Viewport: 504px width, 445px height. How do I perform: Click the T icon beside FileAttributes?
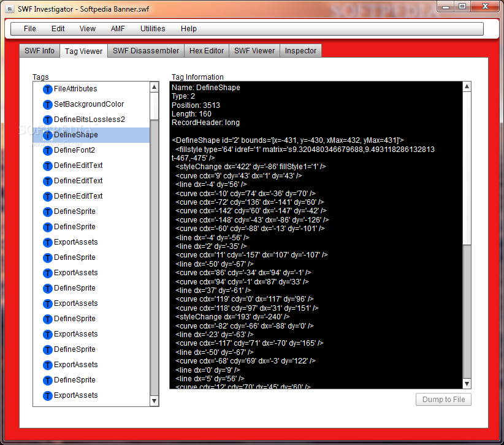pos(48,89)
